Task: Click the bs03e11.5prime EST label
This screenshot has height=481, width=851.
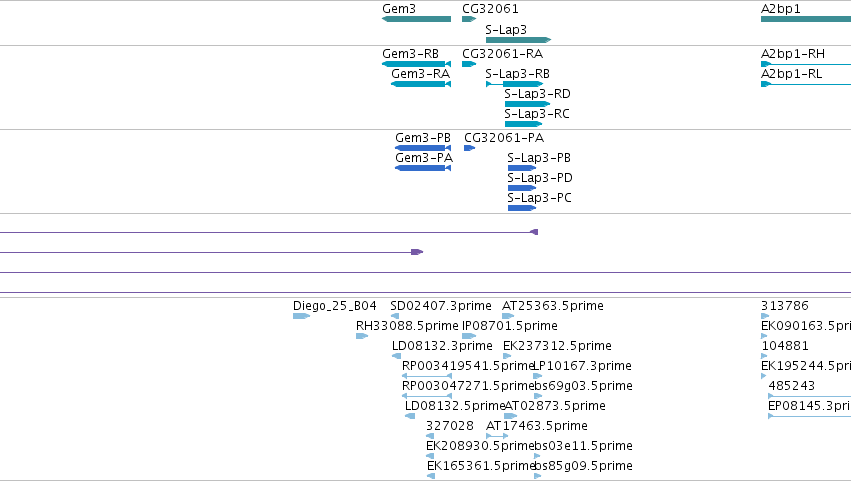Action: point(583,446)
